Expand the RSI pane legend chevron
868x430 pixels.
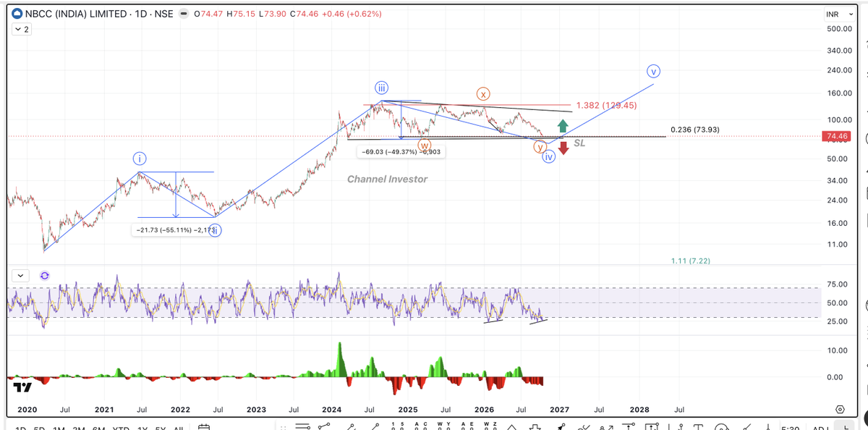click(21, 275)
